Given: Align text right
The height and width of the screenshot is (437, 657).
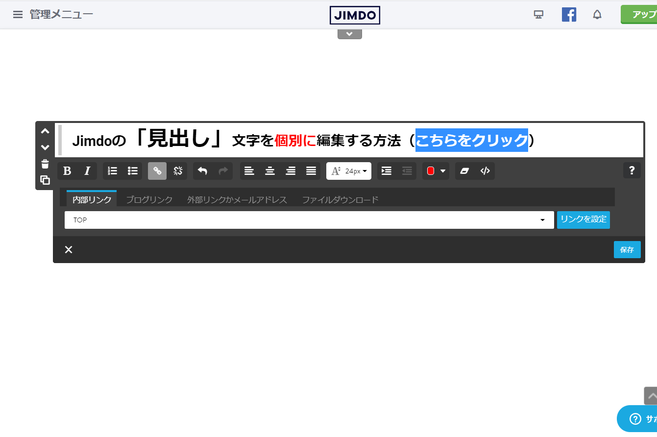Looking at the screenshot, I should pyautogui.click(x=290, y=171).
